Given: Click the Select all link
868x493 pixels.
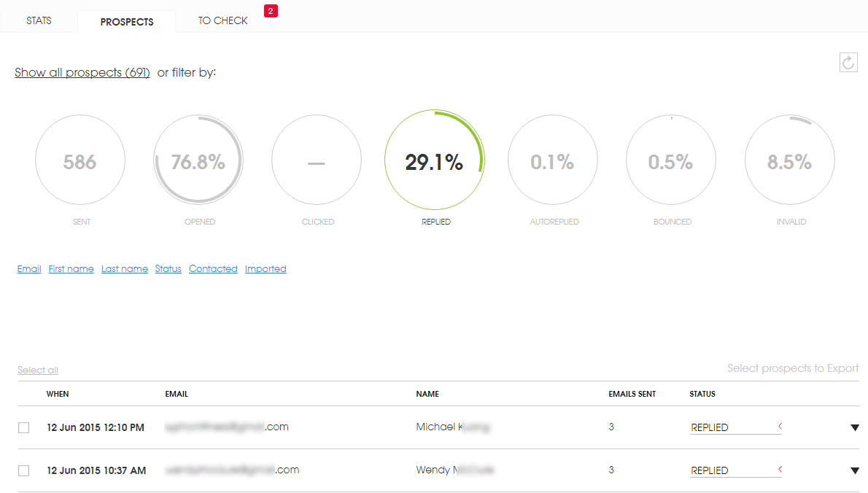Looking at the screenshot, I should click(x=38, y=370).
